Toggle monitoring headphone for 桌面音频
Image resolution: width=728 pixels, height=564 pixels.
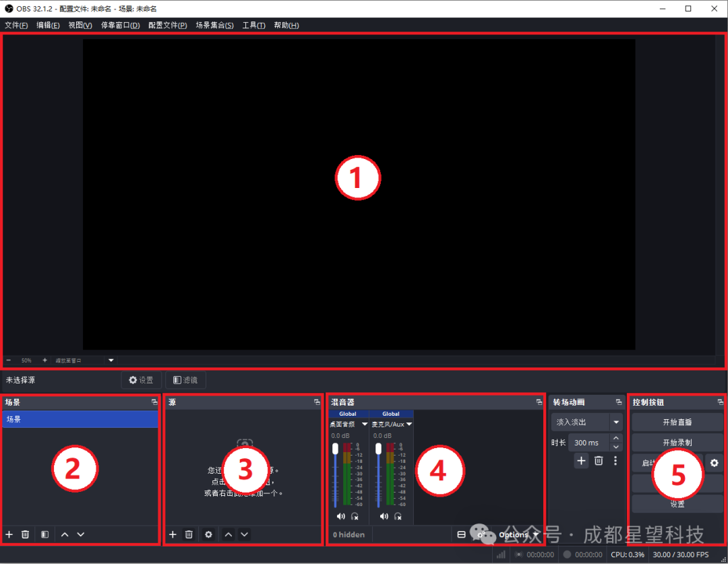(355, 516)
